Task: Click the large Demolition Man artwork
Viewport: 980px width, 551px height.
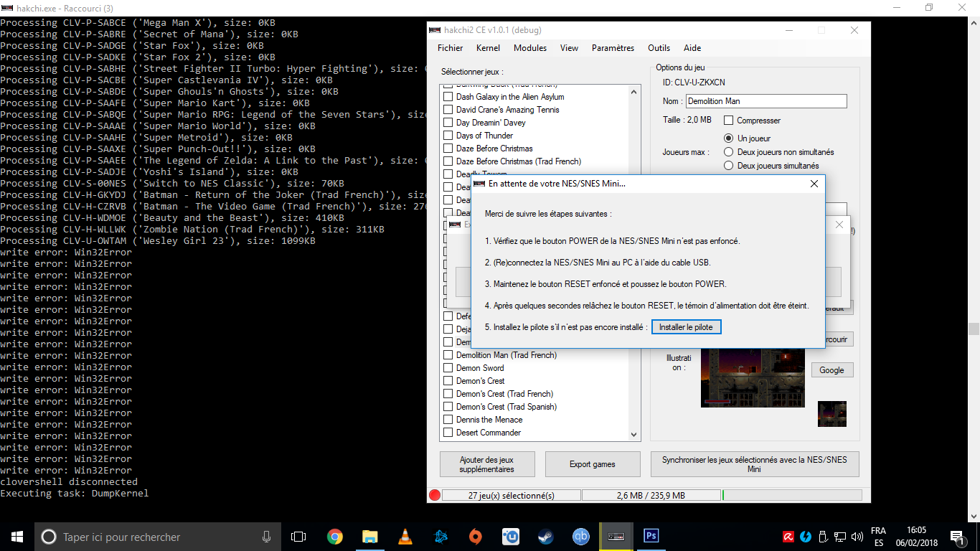Action: pos(753,378)
